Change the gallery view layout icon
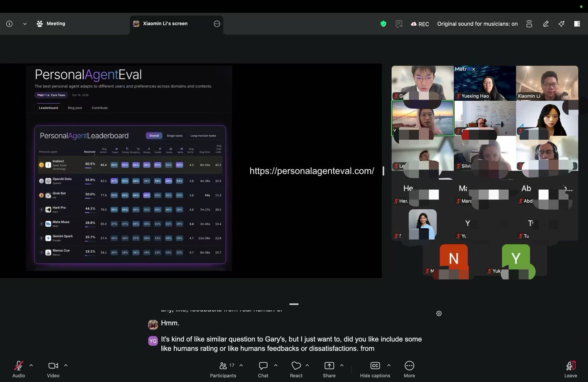The width and height of the screenshot is (588, 382). (x=577, y=24)
